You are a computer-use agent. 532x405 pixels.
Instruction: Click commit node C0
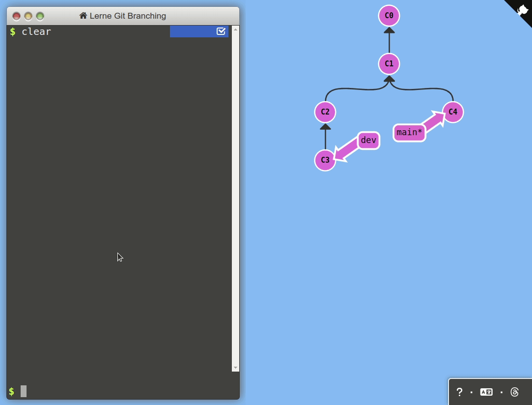[x=389, y=16]
